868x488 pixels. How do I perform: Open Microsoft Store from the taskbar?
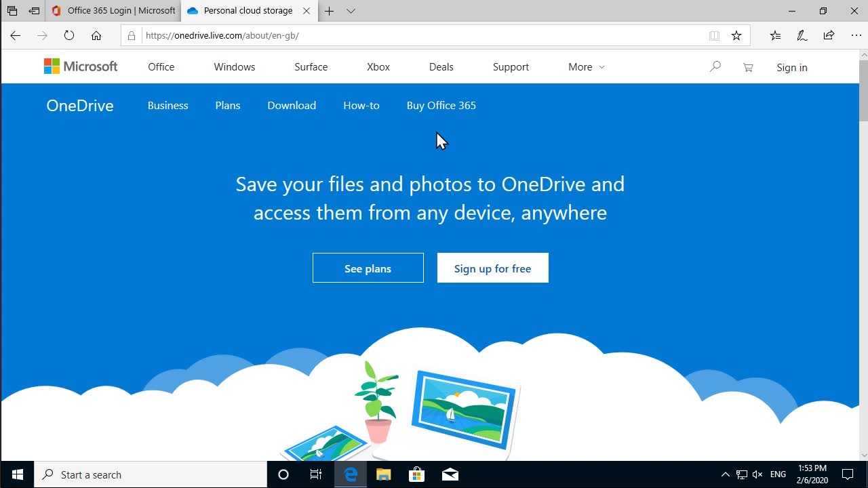416,474
